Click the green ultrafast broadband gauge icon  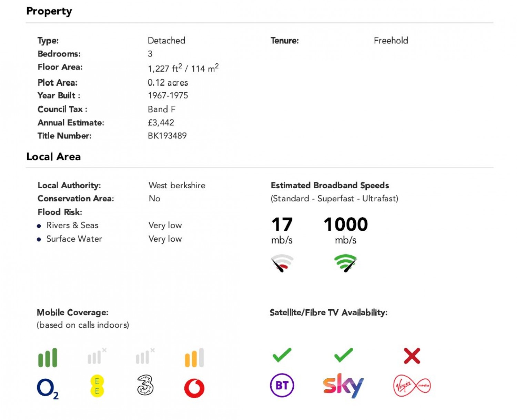pyautogui.click(x=345, y=263)
